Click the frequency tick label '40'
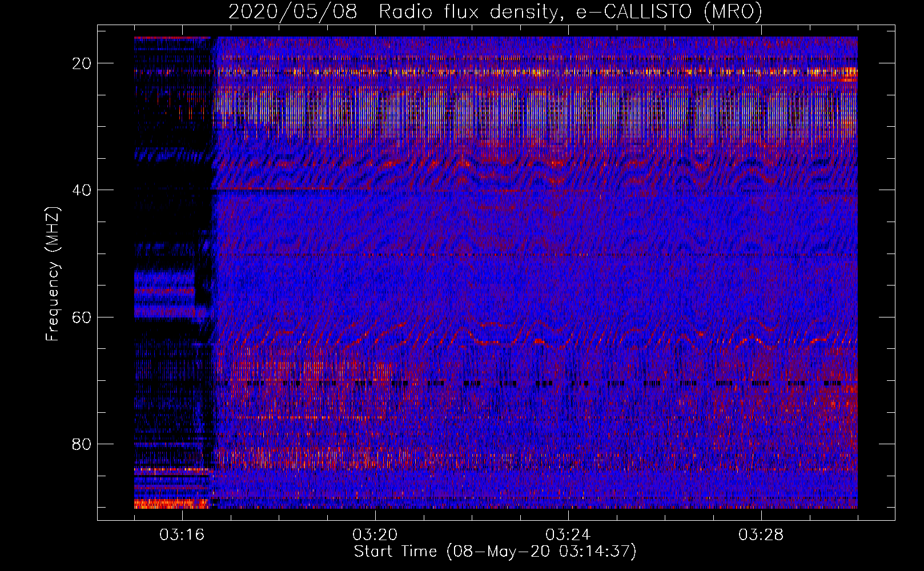 82,190
